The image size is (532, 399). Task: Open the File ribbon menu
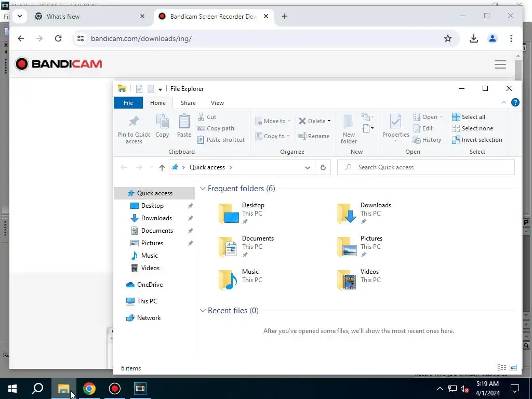point(128,103)
